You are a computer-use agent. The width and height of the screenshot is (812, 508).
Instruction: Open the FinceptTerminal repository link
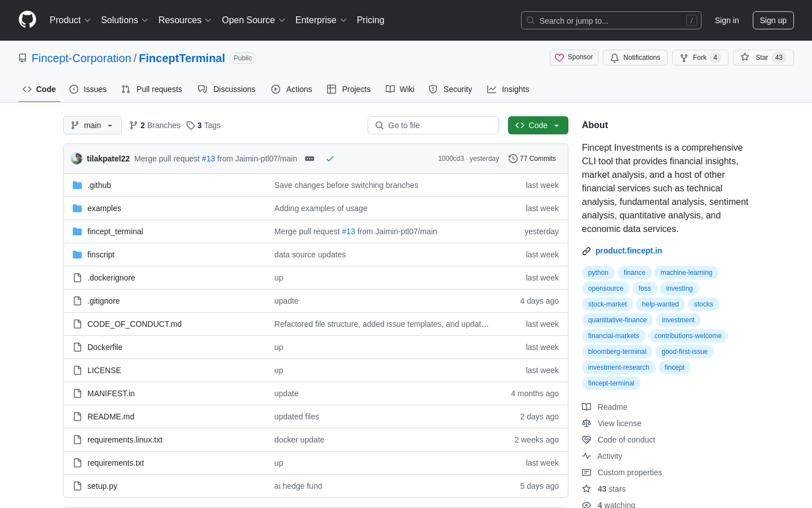[x=182, y=58]
